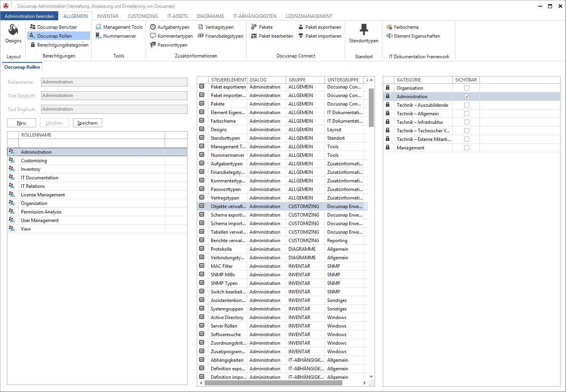The height and width of the screenshot is (392, 566).
Task: Open the IT-ABHÄNGIGKEITEN ribbon tab
Action: pos(255,16)
